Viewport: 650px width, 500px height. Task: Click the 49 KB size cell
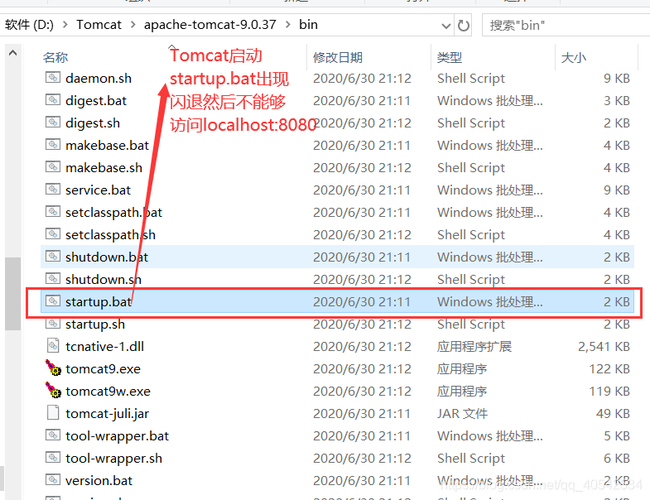pos(613,414)
